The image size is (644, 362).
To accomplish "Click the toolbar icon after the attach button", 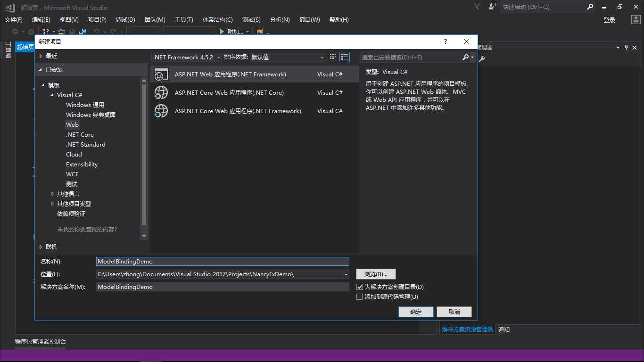I will click(259, 32).
